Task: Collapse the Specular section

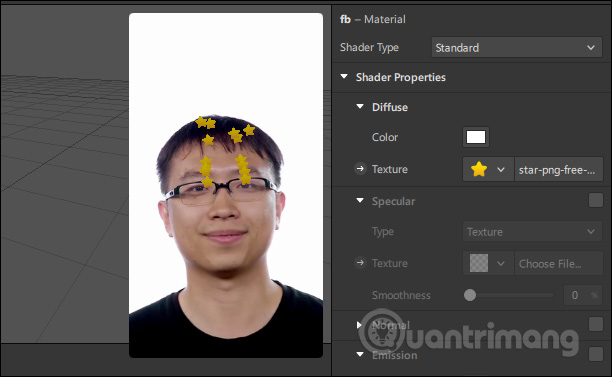Action: (x=360, y=201)
